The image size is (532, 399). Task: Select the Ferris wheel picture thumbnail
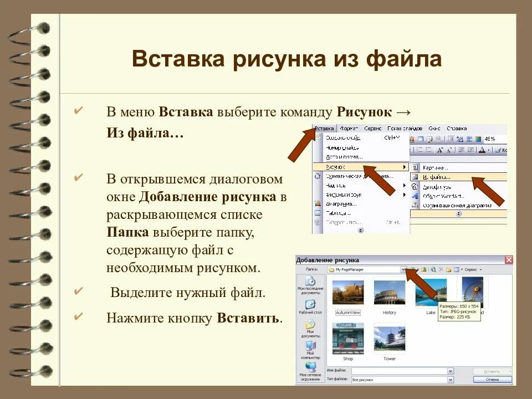[x=473, y=292]
